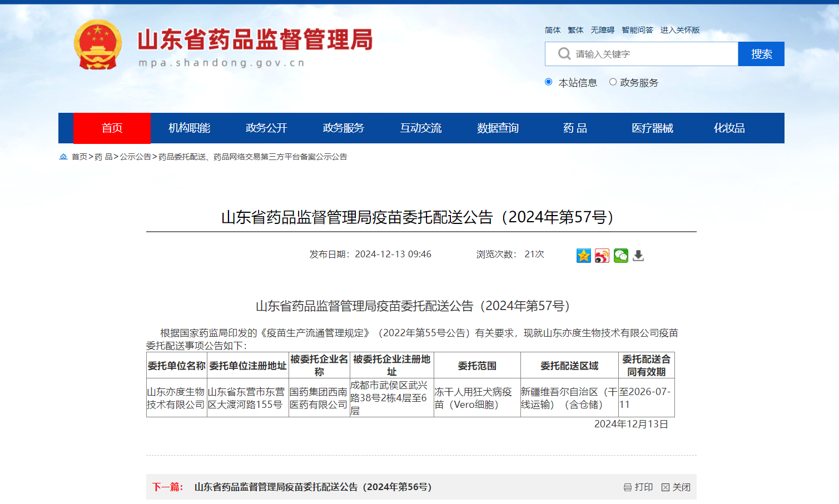839x504 pixels.
Task: Focus the keyword search input field
Action: click(651, 54)
